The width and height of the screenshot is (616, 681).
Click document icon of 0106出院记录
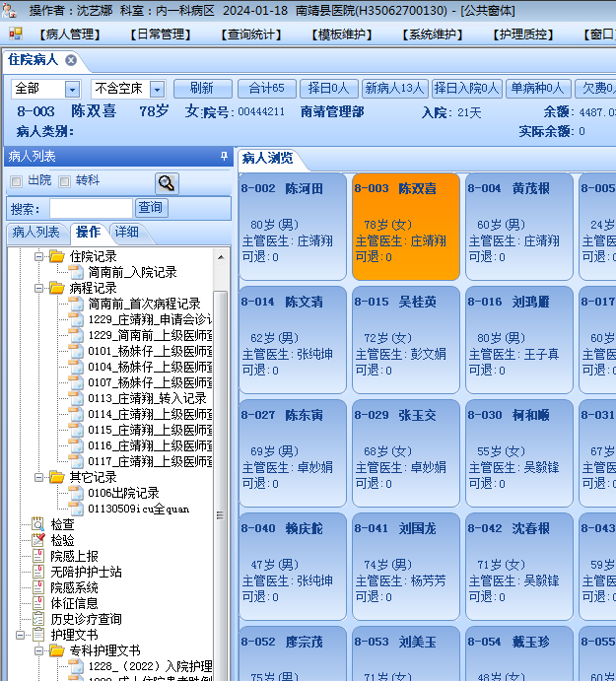[x=76, y=493]
